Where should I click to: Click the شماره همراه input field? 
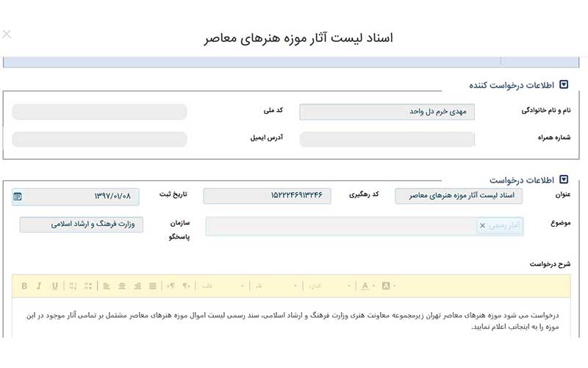(x=387, y=139)
